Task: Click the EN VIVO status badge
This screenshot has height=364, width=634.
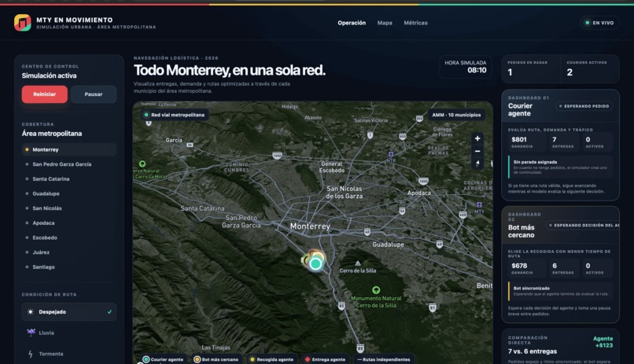Action: (x=599, y=23)
